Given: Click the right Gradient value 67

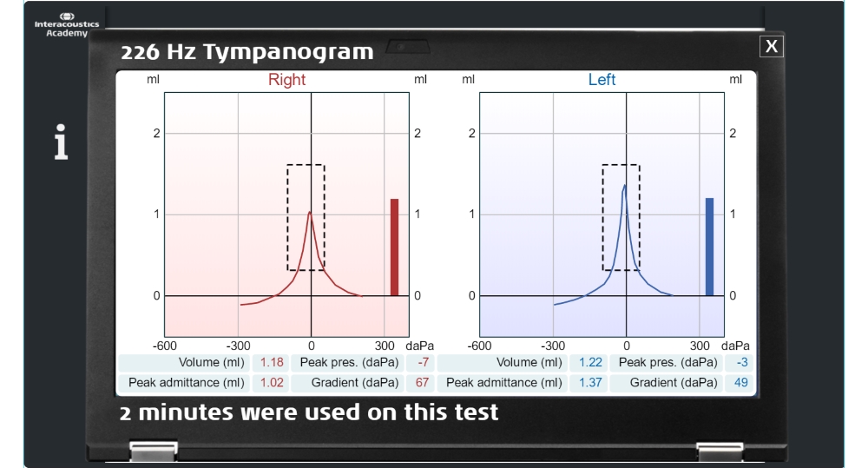Looking at the screenshot, I should point(422,383).
